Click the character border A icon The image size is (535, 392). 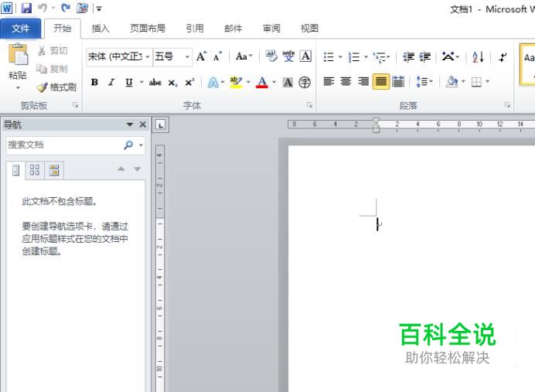[x=305, y=56]
